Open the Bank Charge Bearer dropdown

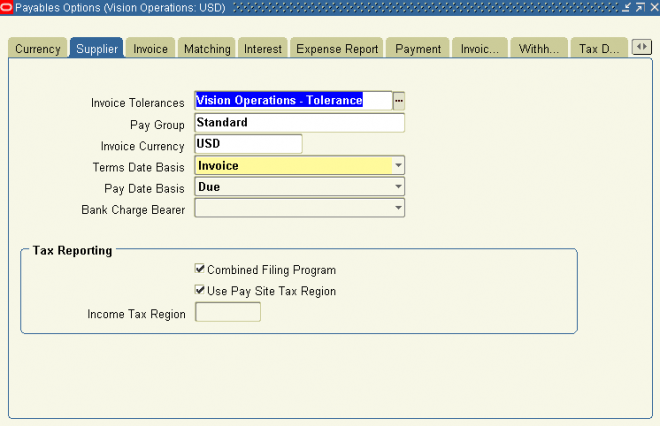tap(398, 208)
